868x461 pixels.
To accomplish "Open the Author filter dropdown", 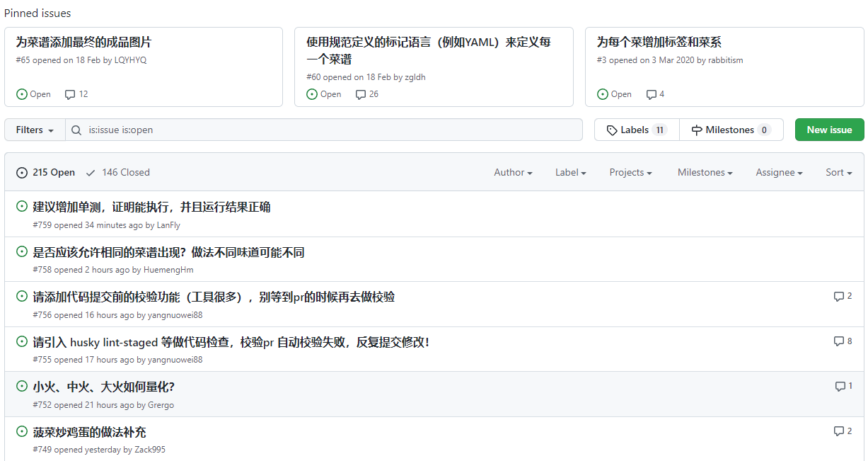I will pos(513,172).
